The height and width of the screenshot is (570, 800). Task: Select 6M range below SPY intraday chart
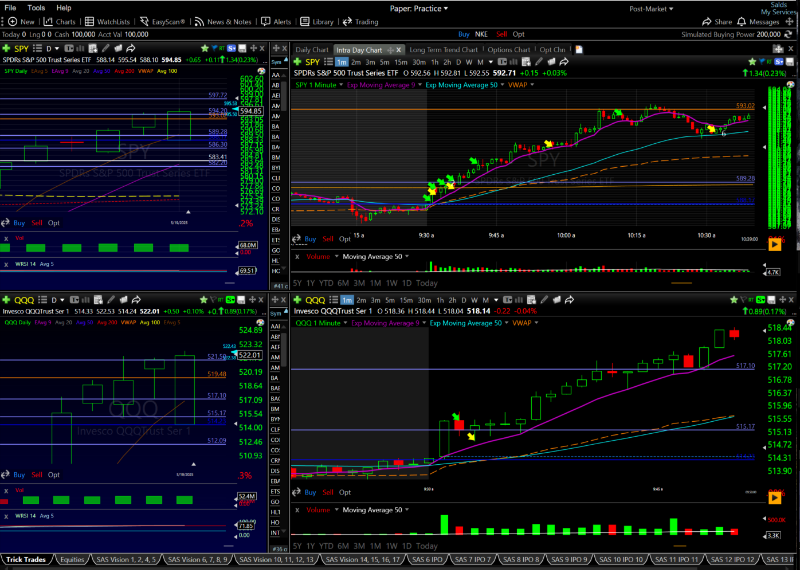343,283
